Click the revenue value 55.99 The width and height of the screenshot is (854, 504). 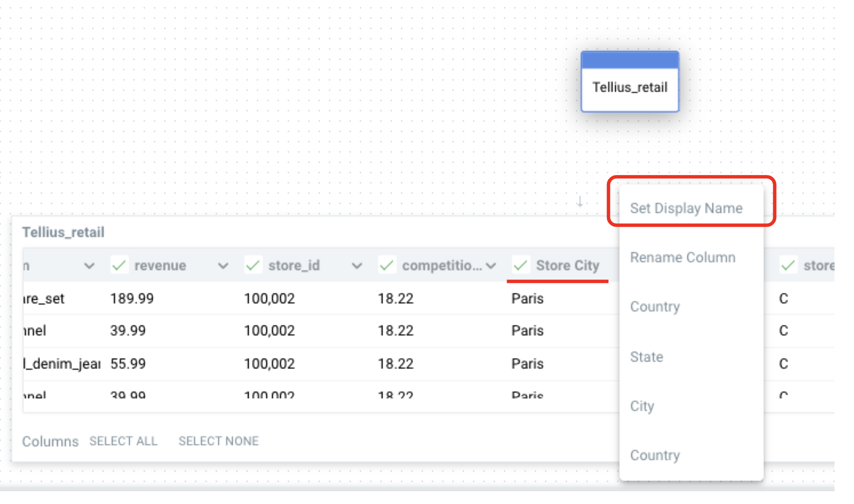pyautogui.click(x=128, y=364)
